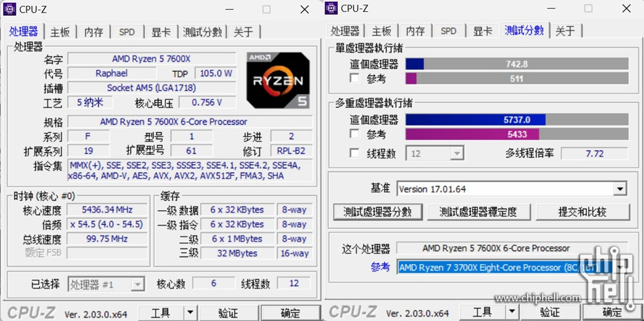Click the 測試處理器分數 button

[377, 212]
